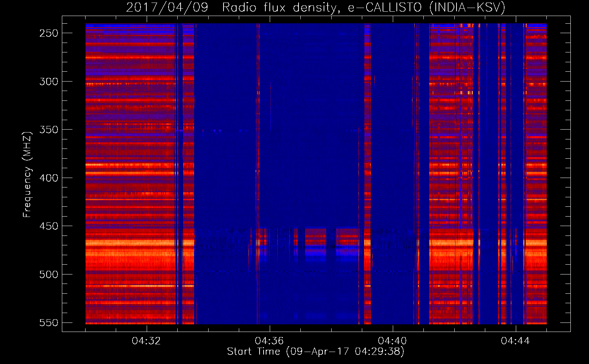Viewport: 589px width, 364px height.
Task: Click the 400 frequency tick label
Action: point(49,178)
